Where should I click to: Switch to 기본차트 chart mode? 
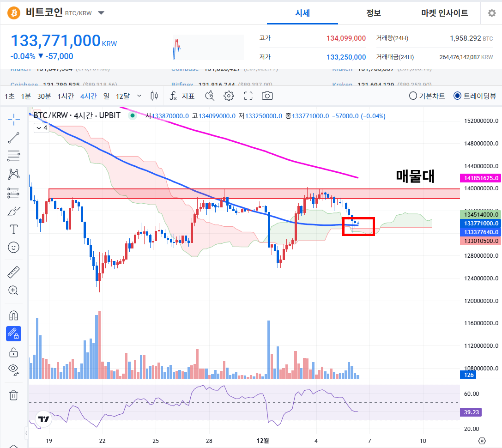tap(412, 96)
